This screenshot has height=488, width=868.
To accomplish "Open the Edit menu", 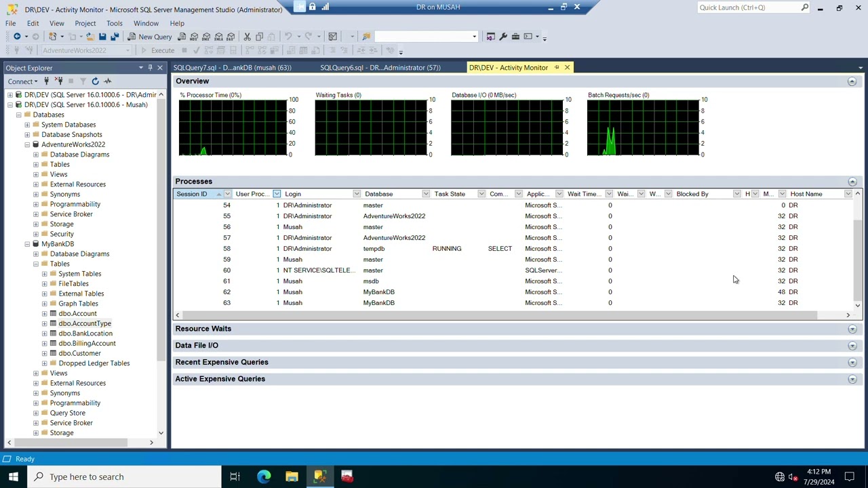I will (x=33, y=23).
